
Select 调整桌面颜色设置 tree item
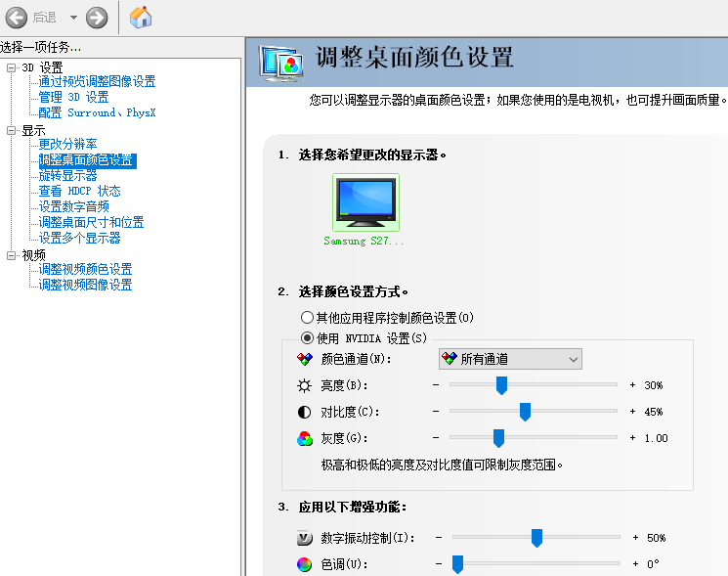point(87,160)
